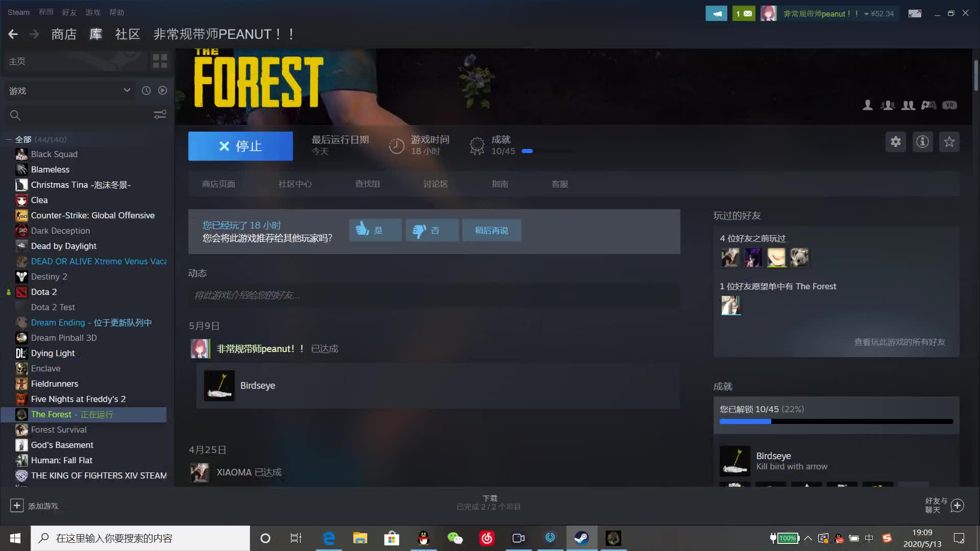
Task: Select Dying Light in library list
Action: (53, 353)
